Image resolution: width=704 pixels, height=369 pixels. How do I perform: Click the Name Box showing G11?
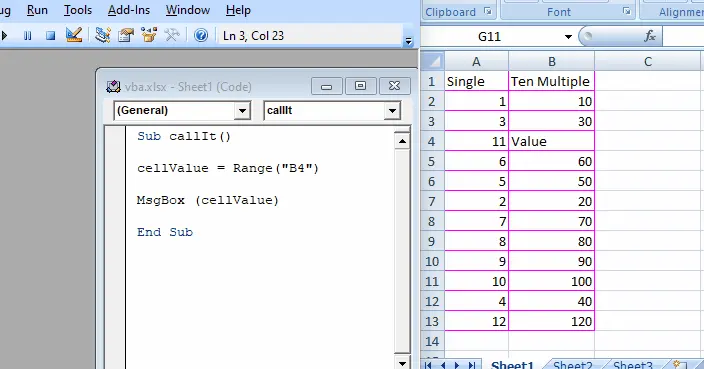click(x=490, y=37)
